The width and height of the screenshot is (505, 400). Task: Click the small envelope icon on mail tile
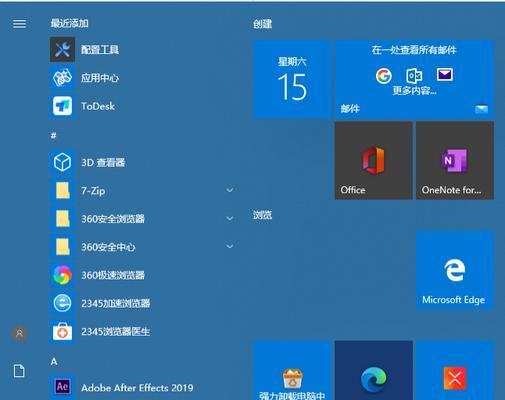(481, 109)
